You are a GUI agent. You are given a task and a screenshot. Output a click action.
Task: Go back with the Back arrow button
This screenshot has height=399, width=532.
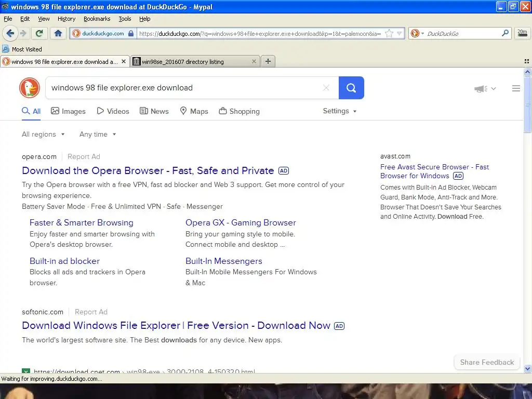coord(10,33)
